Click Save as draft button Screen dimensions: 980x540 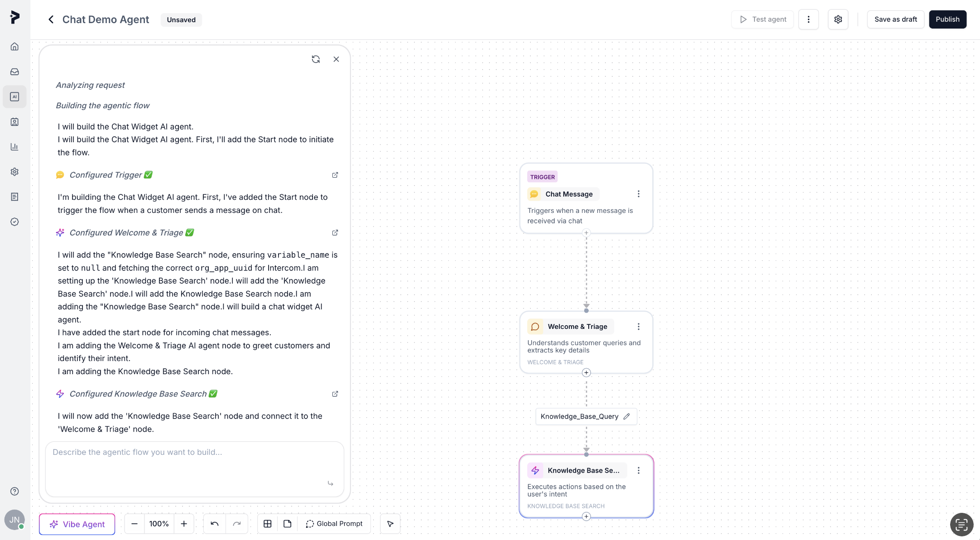[x=895, y=19]
